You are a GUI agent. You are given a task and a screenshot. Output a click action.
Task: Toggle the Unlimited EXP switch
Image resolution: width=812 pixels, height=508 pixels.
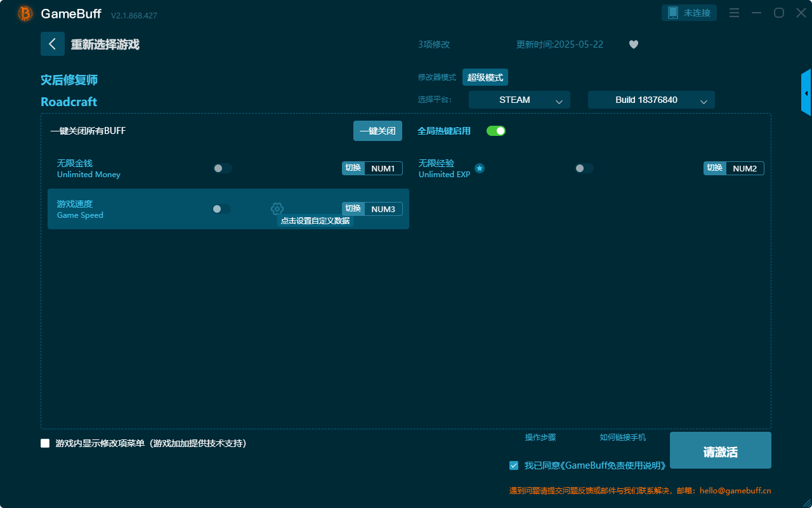[x=584, y=168]
